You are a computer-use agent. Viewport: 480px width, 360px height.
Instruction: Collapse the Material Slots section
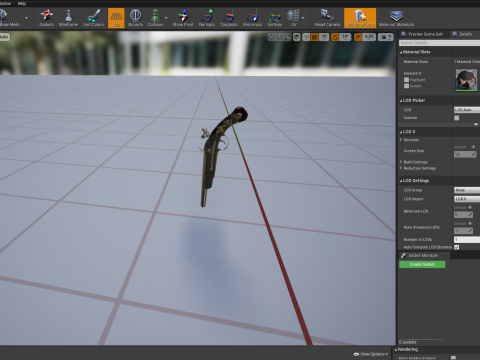coord(401,52)
